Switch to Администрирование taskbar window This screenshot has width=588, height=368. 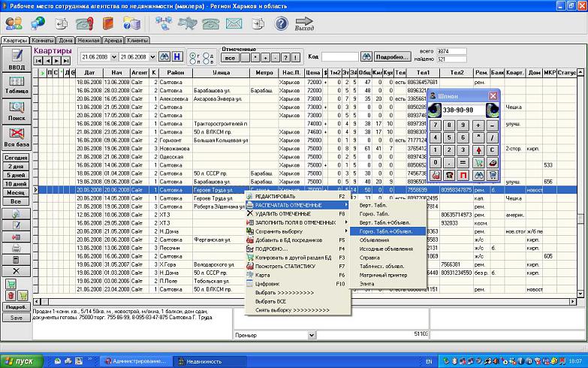point(136,361)
